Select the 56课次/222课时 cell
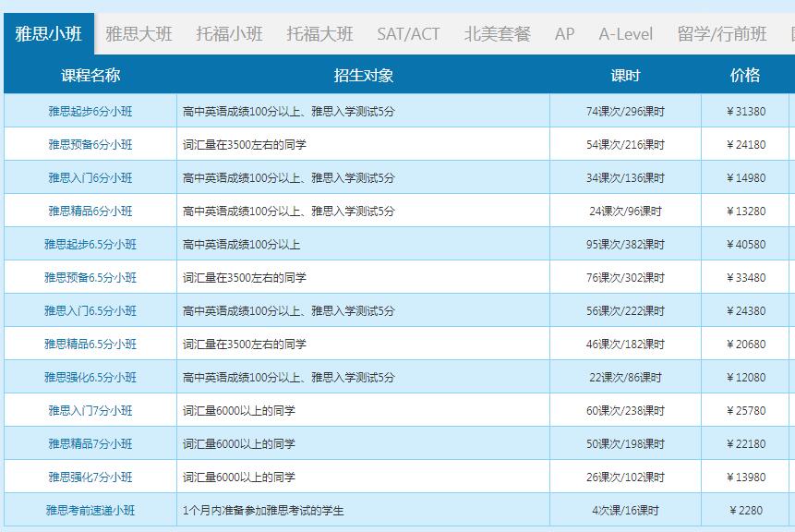This screenshot has width=795, height=532. [625, 310]
